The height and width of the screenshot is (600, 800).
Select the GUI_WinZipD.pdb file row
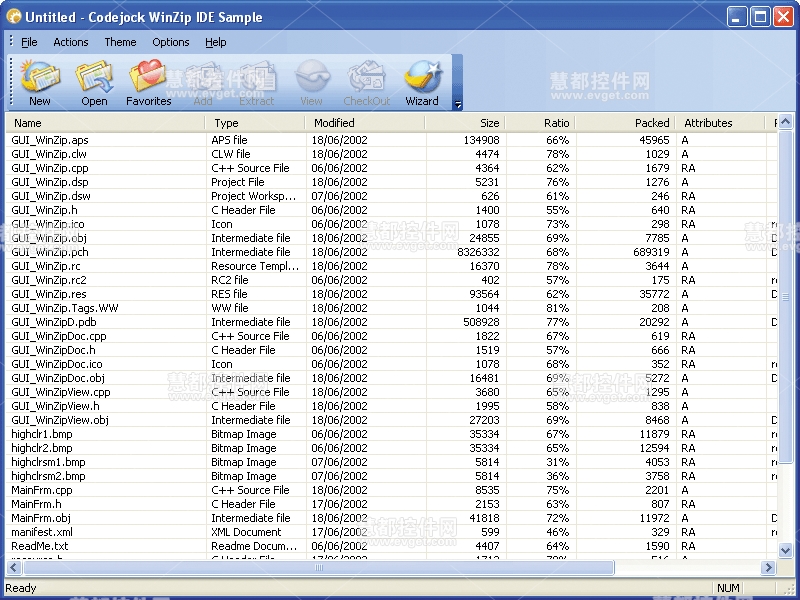tap(392, 322)
